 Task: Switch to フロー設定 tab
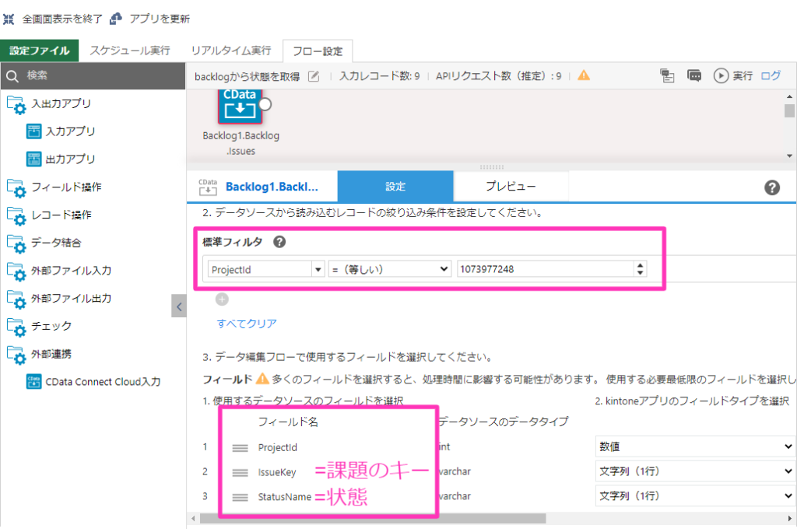318,51
